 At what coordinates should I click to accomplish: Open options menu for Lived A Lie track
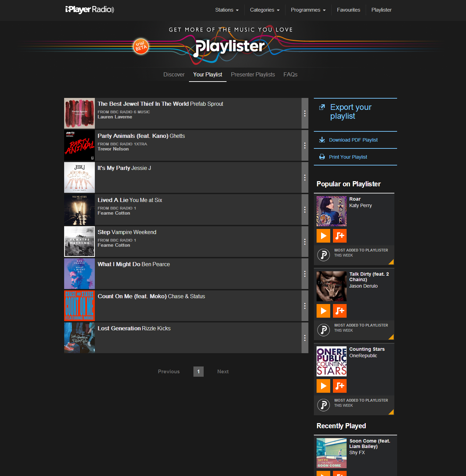click(x=305, y=210)
